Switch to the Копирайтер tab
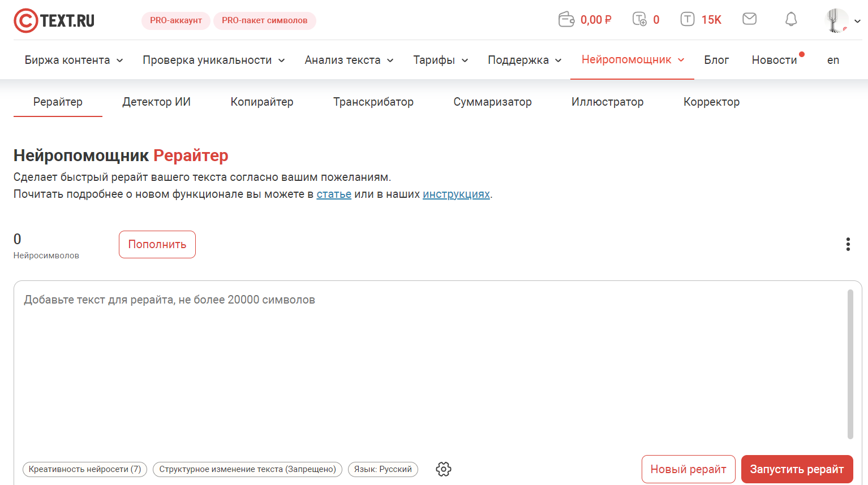The width and height of the screenshot is (868, 485). point(262,102)
